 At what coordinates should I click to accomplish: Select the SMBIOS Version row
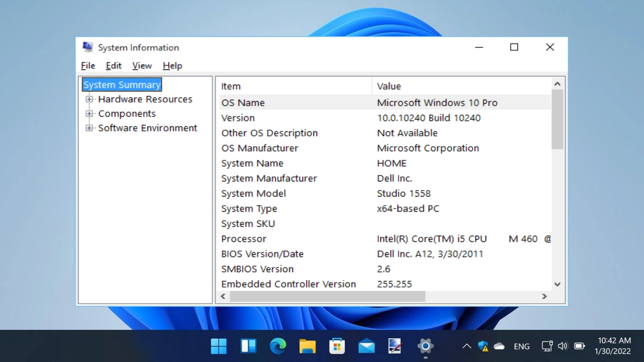pos(385,268)
